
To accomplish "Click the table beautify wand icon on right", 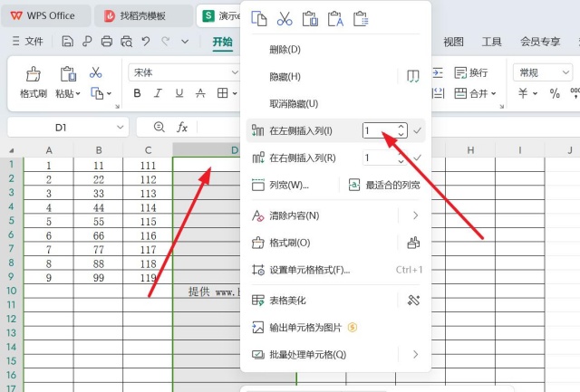I will pos(413,300).
